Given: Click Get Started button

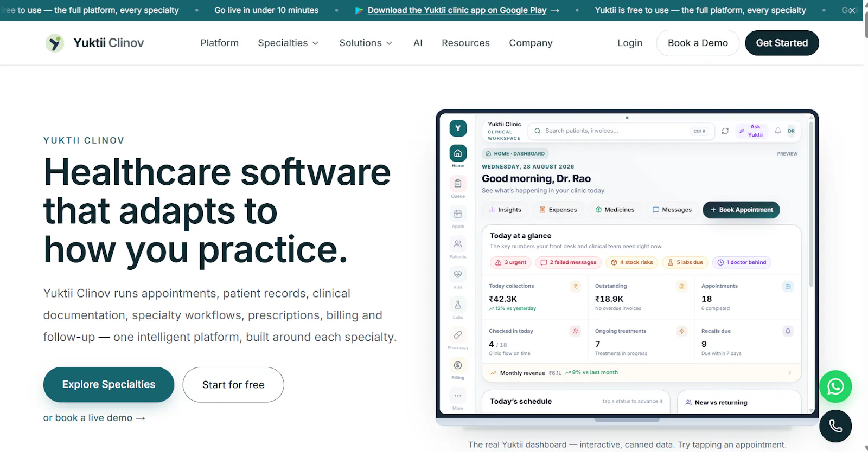Looking at the screenshot, I should pyautogui.click(x=782, y=43).
